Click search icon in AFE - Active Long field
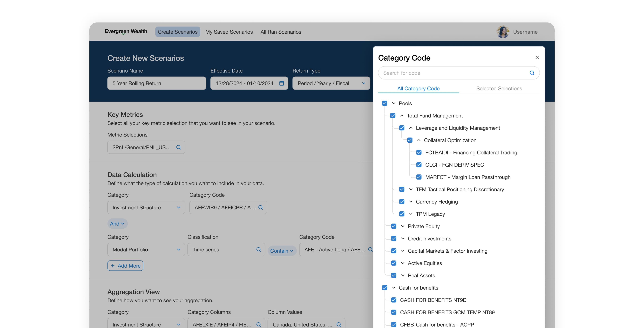This screenshot has height=328, width=644. point(370,249)
